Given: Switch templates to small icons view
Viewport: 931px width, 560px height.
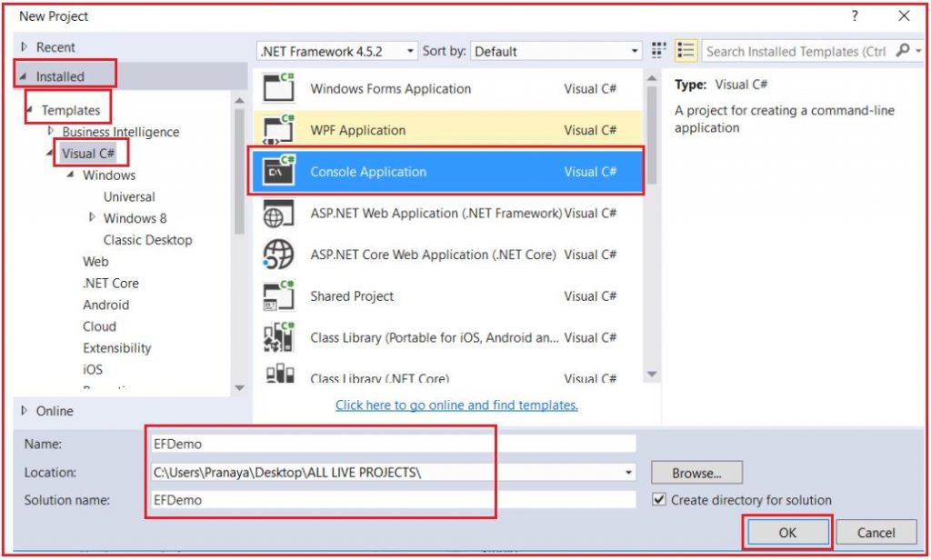Looking at the screenshot, I should point(658,51).
